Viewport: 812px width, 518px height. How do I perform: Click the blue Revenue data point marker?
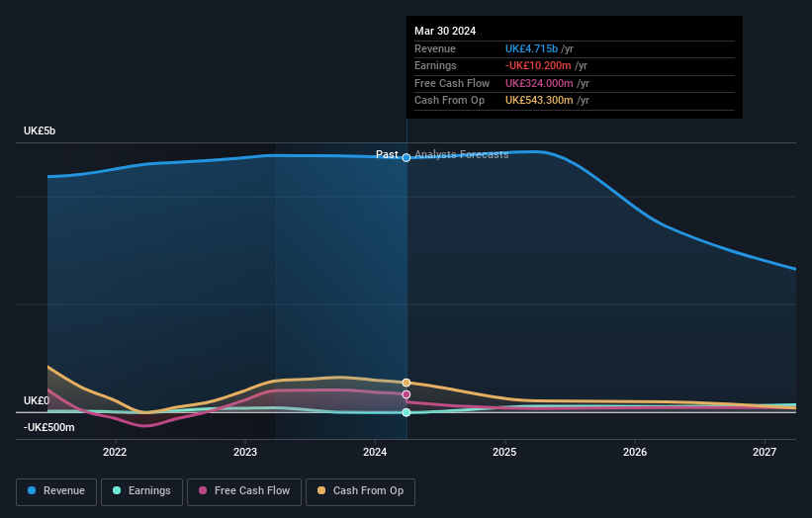tap(406, 157)
